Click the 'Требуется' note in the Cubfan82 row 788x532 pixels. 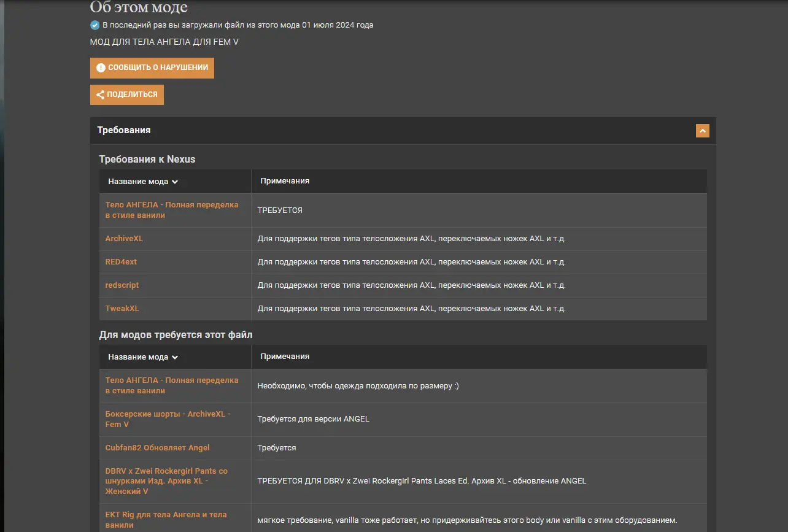[277, 448]
